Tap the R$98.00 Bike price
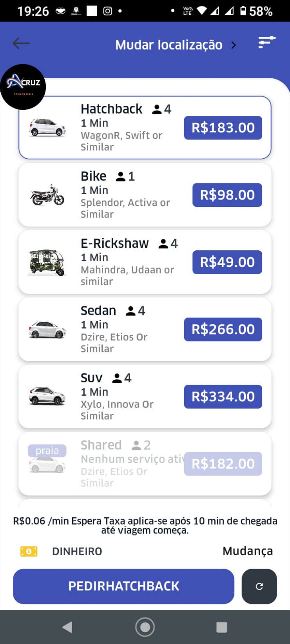The width and height of the screenshot is (290, 644). pos(227,195)
